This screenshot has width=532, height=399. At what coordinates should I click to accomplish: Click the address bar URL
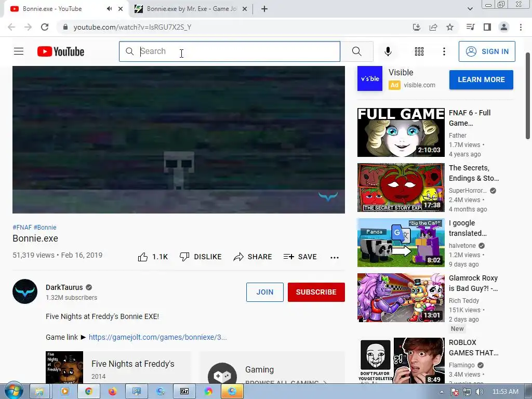132,27
